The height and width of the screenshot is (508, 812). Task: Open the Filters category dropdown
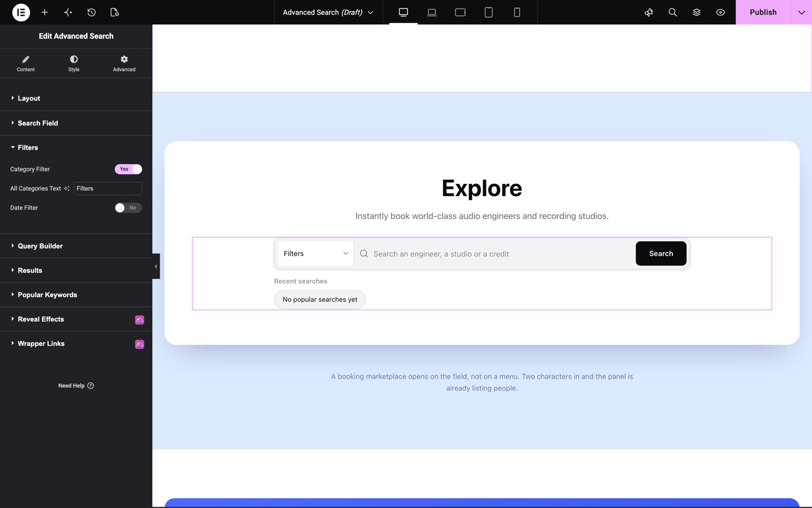[315, 253]
